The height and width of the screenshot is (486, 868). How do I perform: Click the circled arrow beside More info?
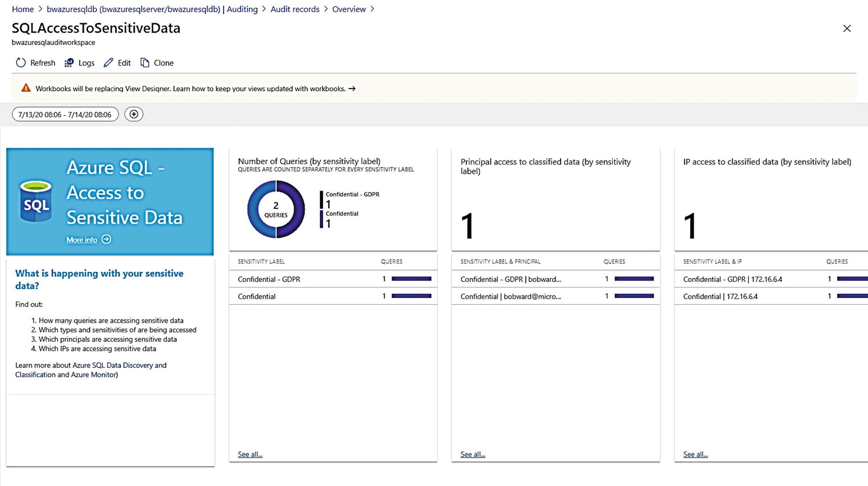point(106,239)
